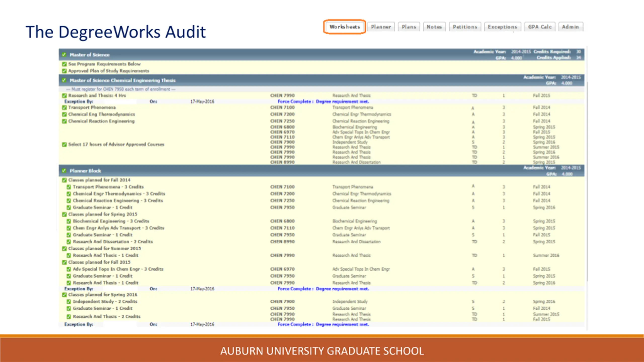Click Chemical Reaction Engineering requirement checkbox

click(64, 121)
